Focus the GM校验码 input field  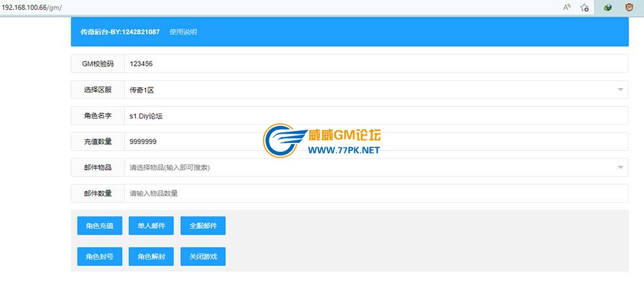[x=375, y=64]
